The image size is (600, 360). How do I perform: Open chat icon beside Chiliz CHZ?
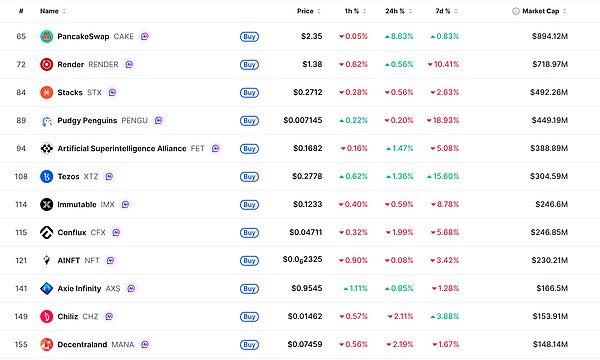[109, 316]
